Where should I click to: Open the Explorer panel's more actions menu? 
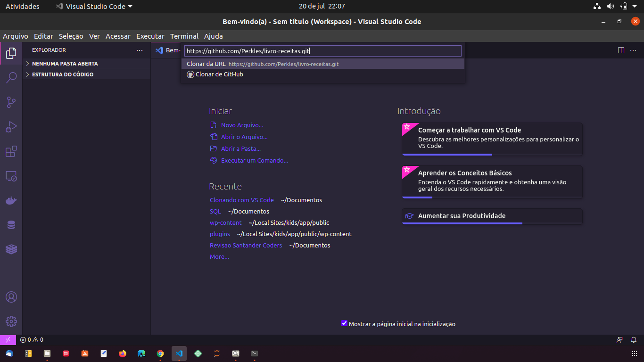point(139,50)
